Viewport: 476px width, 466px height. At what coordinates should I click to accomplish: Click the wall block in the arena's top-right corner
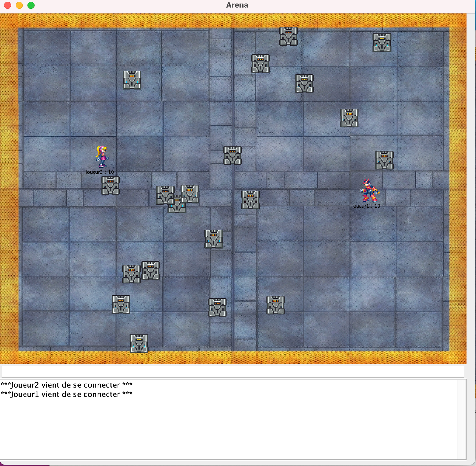pos(382,43)
